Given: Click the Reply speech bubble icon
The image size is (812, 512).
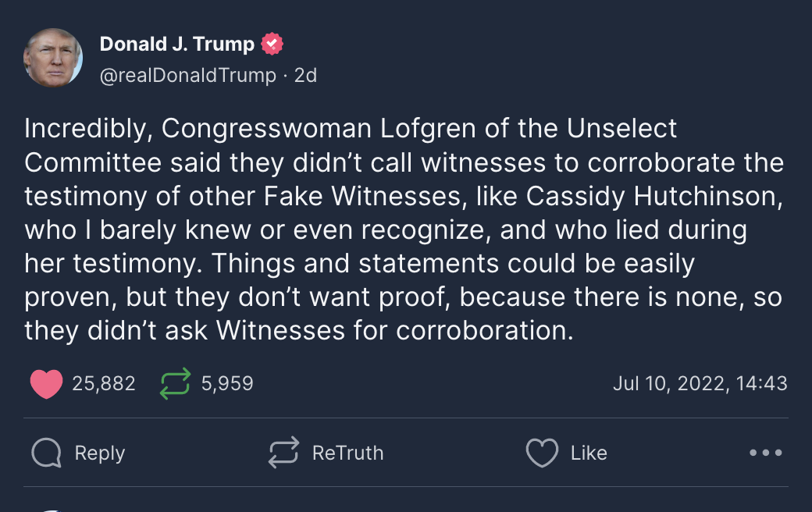Looking at the screenshot, I should coord(47,453).
